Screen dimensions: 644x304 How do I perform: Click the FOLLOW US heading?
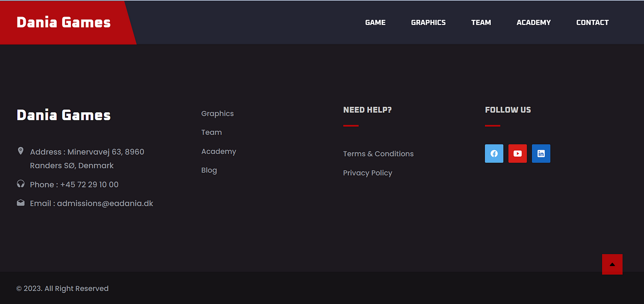click(x=508, y=110)
